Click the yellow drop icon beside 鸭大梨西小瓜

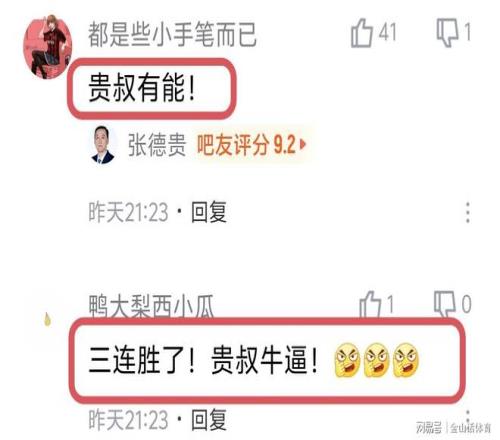click(47, 319)
